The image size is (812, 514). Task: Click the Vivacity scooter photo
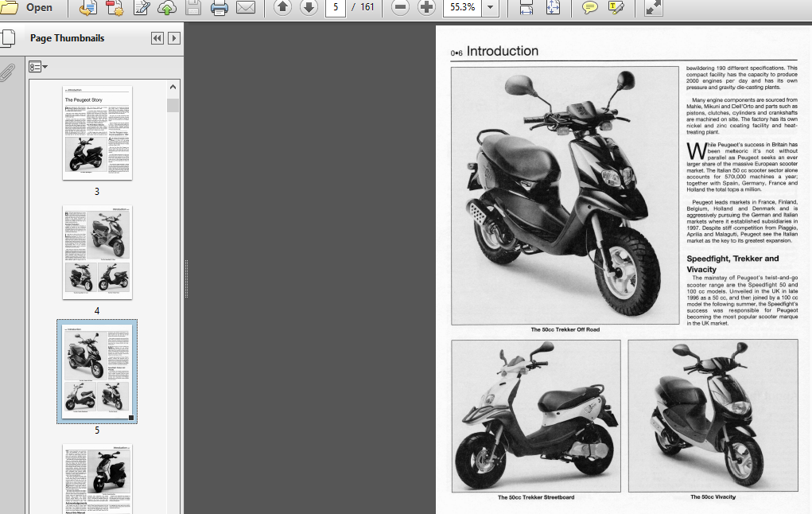click(x=713, y=415)
